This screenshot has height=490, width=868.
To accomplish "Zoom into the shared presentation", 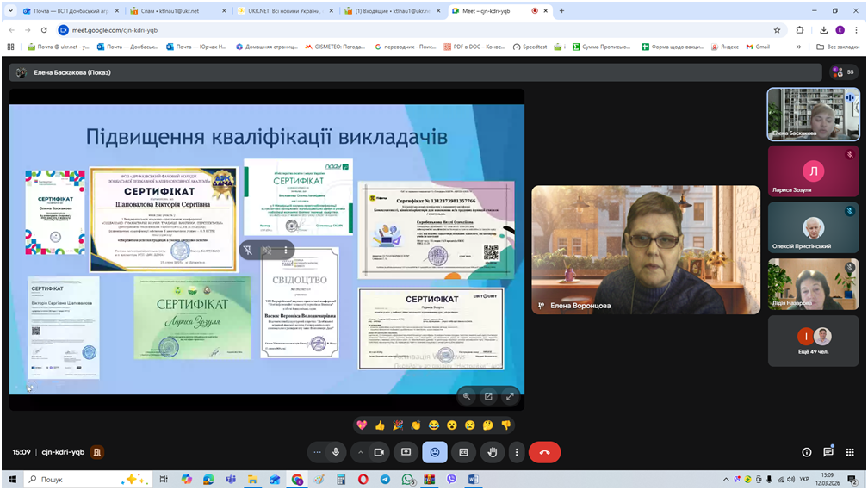I will [x=467, y=396].
